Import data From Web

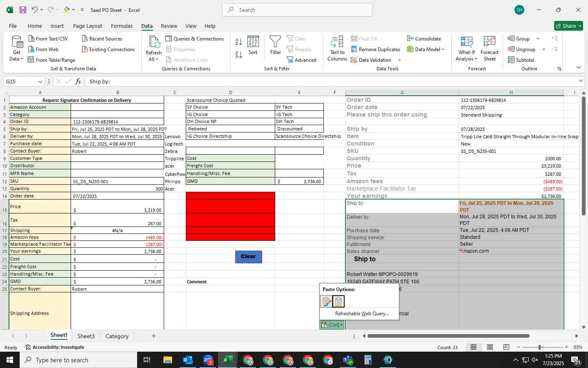[43, 49]
